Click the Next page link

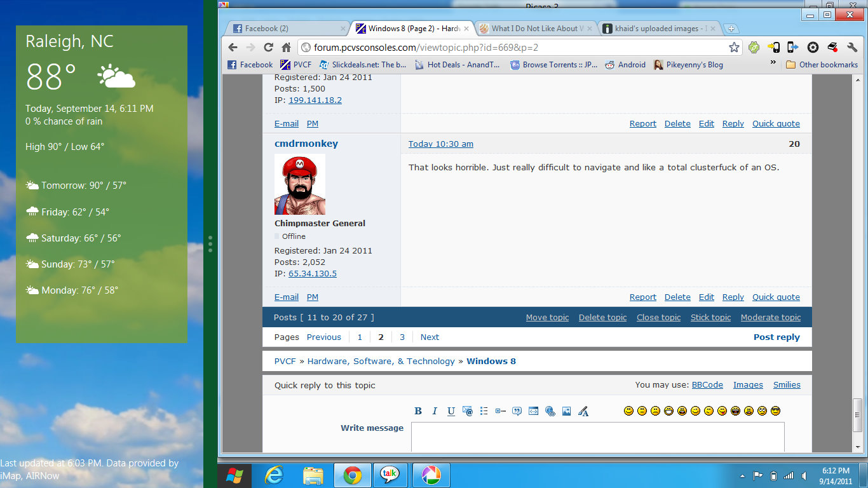click(430, 337)
